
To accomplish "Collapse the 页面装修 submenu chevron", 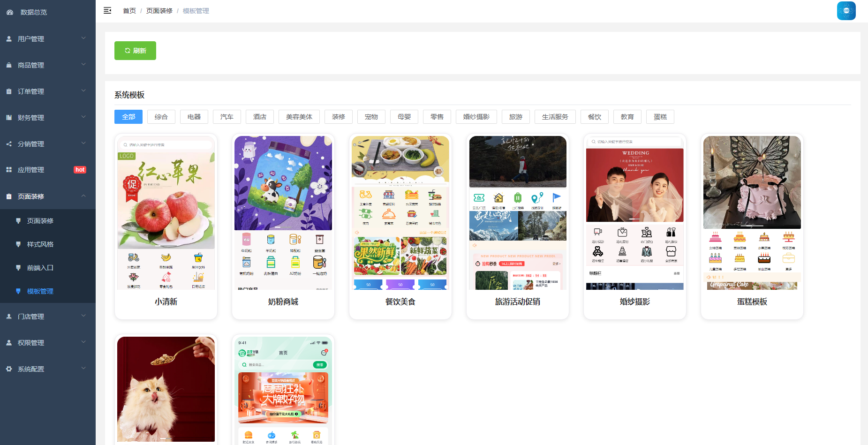I will pyautogui.click(x=83, y=196).
